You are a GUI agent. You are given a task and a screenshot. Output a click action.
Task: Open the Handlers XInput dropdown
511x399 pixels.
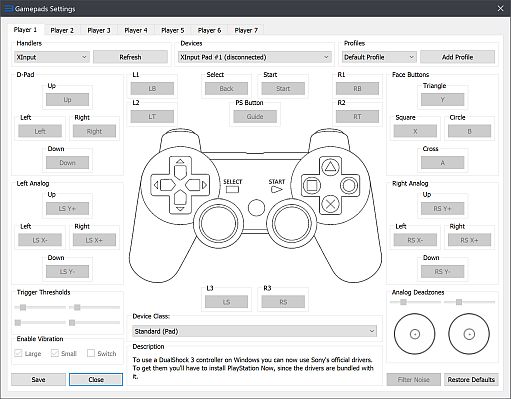[x=52, y=57]
